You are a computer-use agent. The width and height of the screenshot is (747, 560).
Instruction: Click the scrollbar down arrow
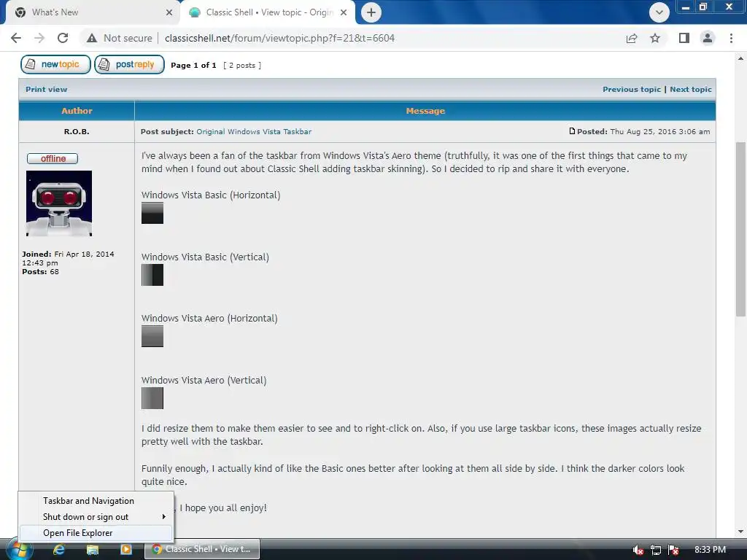(x=740, y=532)
